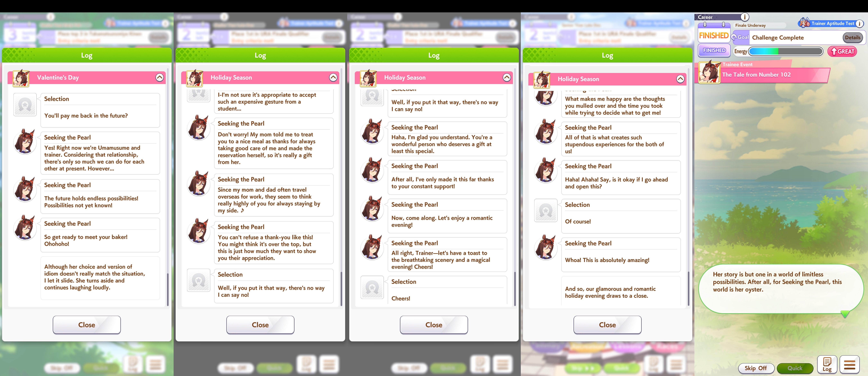Open the Trainer Aptitude Test badge
The width and height of the screenshot is (868, 376).
click(x=827, y=23)
